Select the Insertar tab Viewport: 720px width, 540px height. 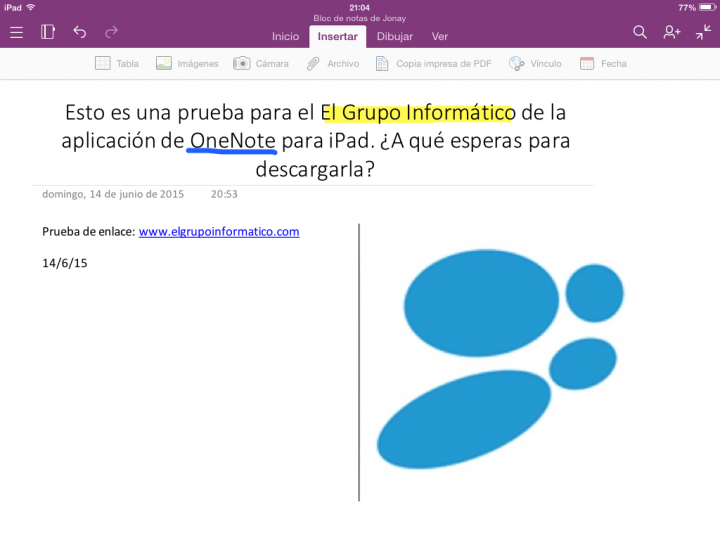point(338,36)
